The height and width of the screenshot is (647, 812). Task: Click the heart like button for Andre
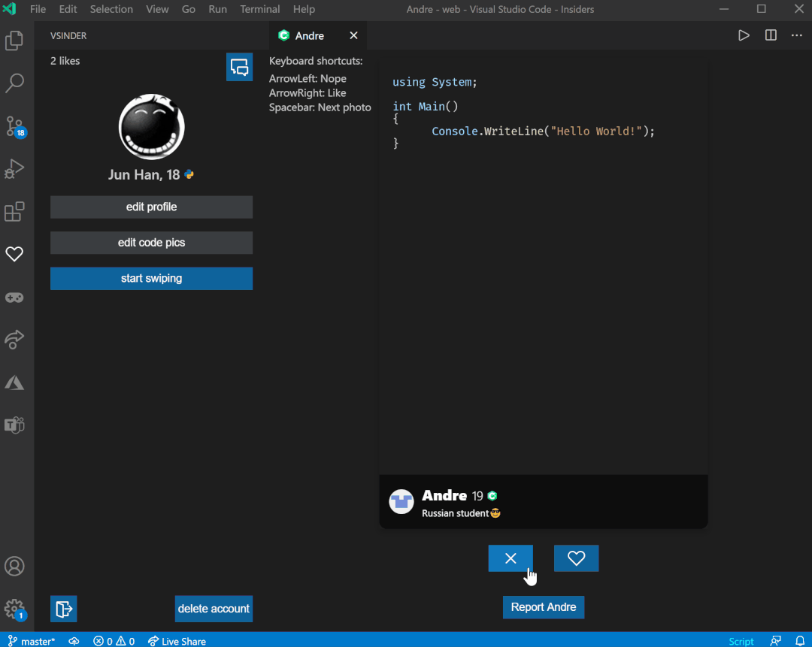(577, 558)
